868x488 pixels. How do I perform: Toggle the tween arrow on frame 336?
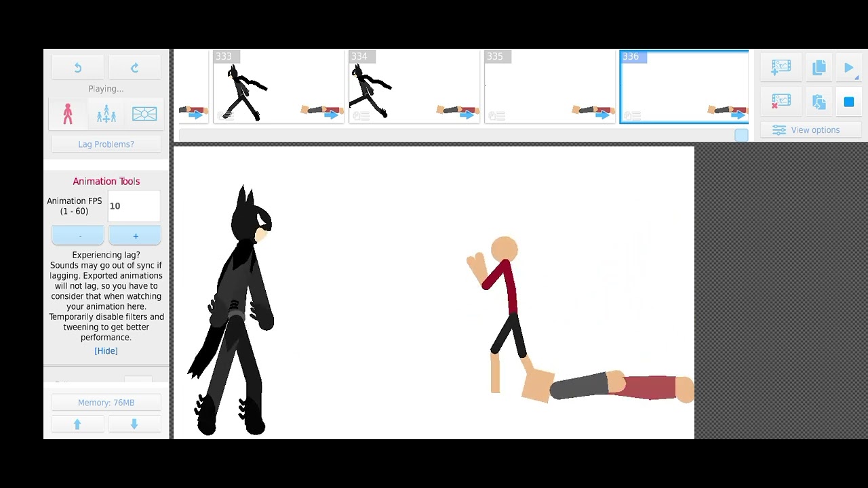pyautogui.click(x=738, y=115)
